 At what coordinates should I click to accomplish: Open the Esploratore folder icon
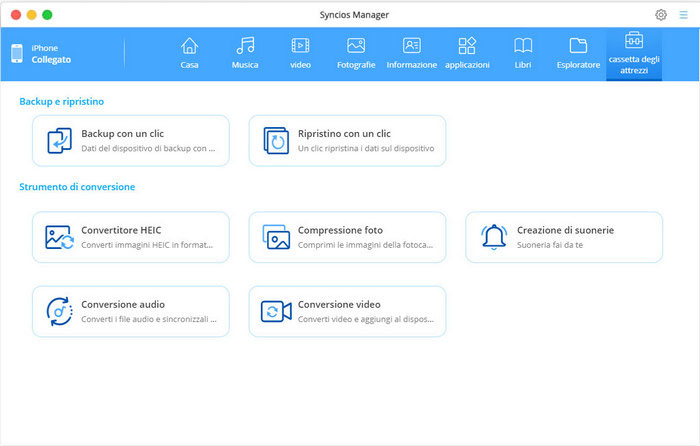click(x=578, y=46)
